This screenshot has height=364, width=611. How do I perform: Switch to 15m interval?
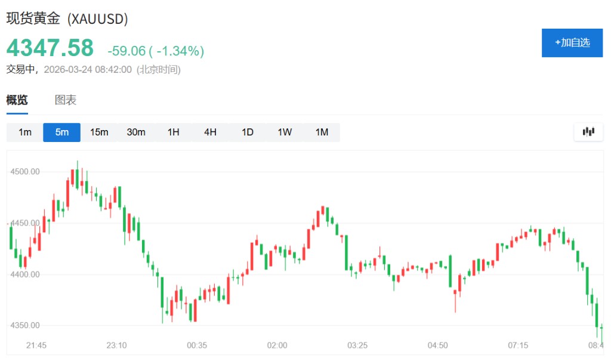[99, 132]
